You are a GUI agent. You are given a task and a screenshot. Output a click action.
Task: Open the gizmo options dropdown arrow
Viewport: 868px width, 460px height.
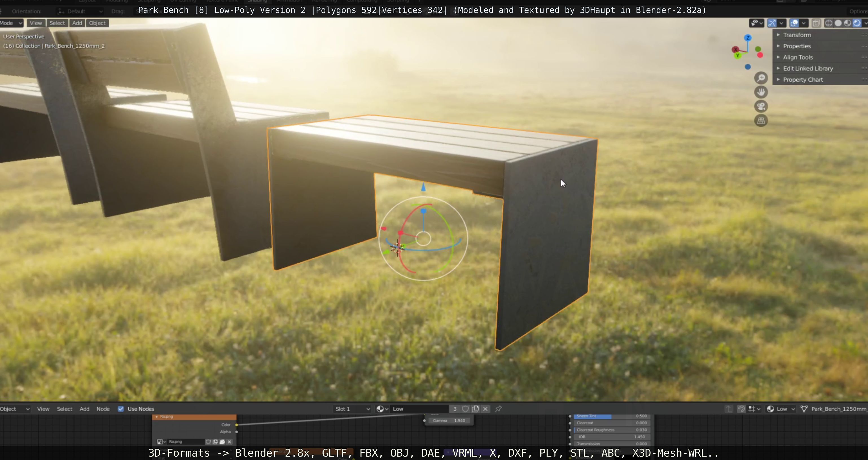pos(781,23)
